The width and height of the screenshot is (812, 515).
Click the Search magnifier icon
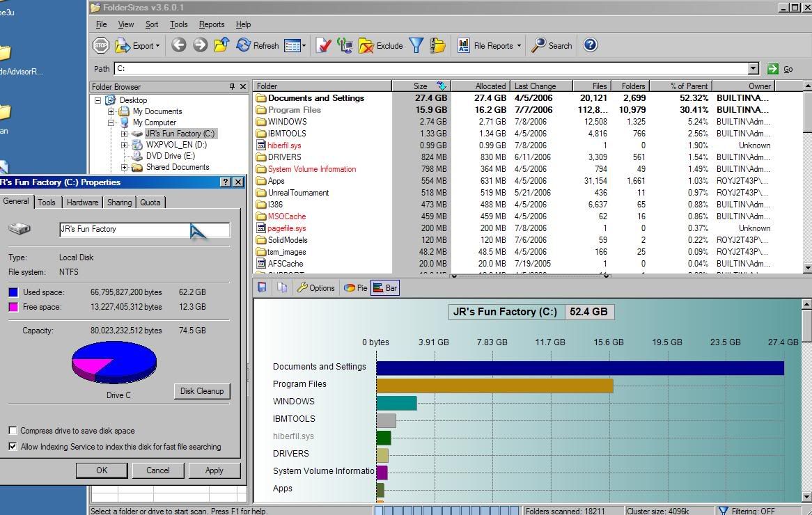[x=539, y=45]
